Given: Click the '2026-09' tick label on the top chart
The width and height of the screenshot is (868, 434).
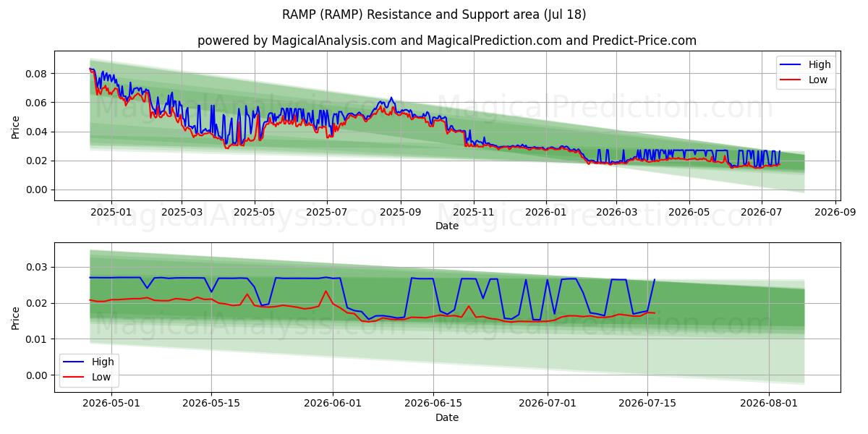Looking at the screenshot, I should pos(835,213).
